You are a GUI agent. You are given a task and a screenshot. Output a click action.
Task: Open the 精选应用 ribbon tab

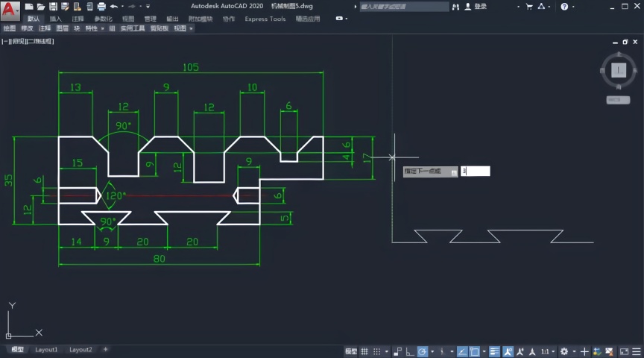point(308,19)
